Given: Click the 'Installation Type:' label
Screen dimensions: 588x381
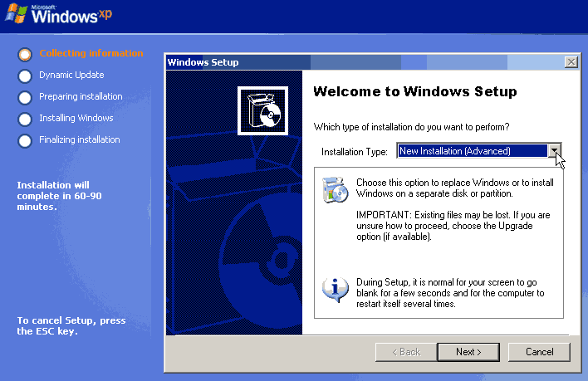Looking at the screenshot, I should tap(355, 152).
